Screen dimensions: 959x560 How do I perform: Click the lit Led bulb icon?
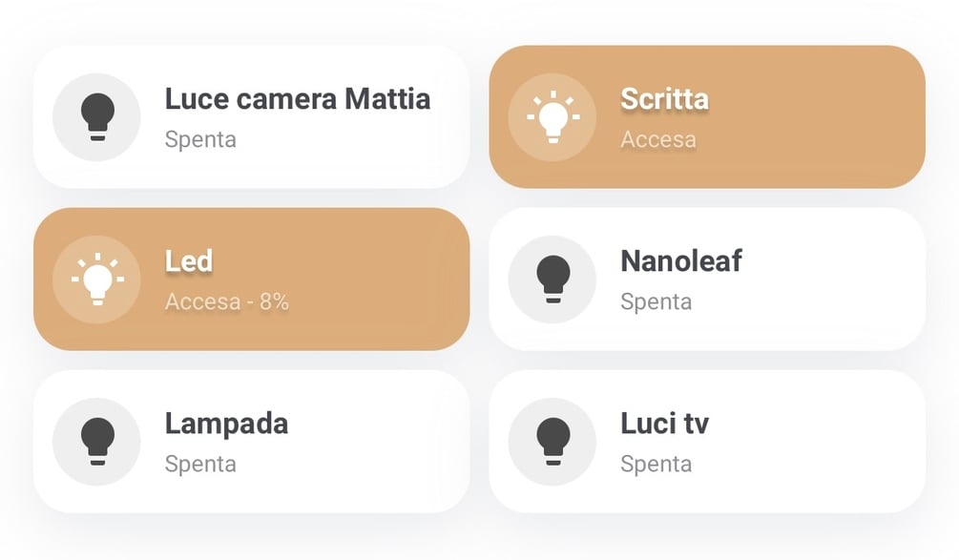pos(96,280)
